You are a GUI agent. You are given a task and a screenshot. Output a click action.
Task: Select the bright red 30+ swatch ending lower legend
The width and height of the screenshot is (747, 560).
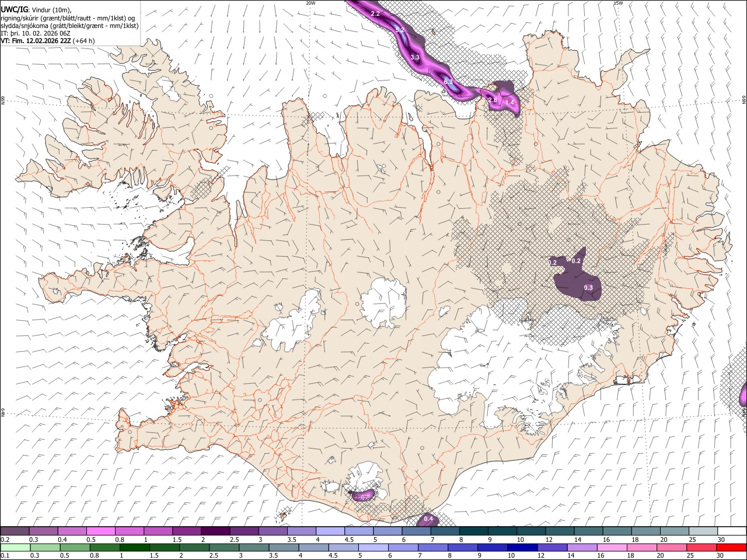click(x=732, y=547)
